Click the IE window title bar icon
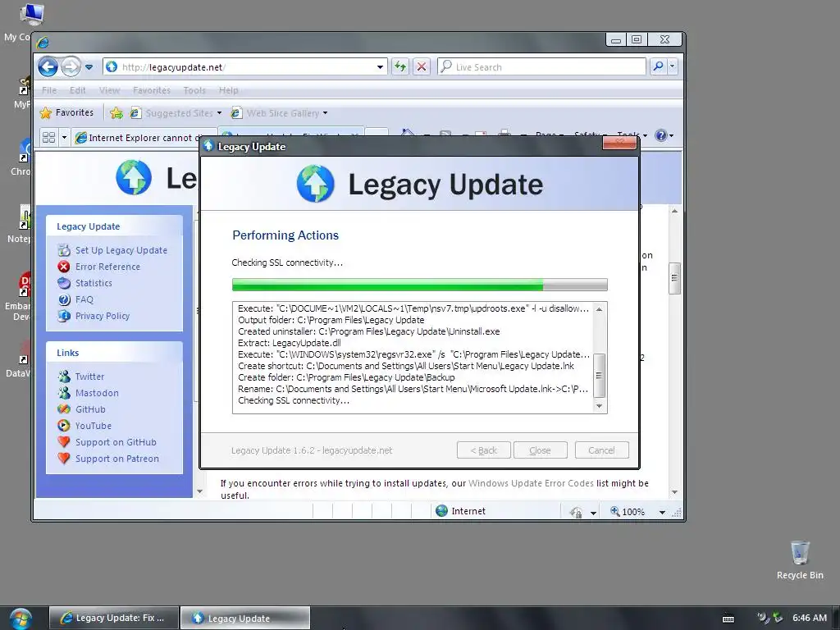This screenshot has width=840, height=630. pyautogui.click(x=43, y=42)
